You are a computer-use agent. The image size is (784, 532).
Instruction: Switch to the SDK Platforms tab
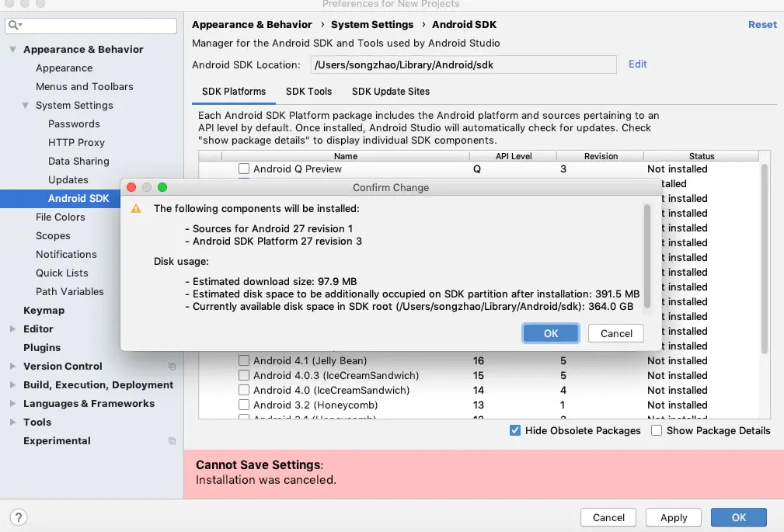[234, 92]
